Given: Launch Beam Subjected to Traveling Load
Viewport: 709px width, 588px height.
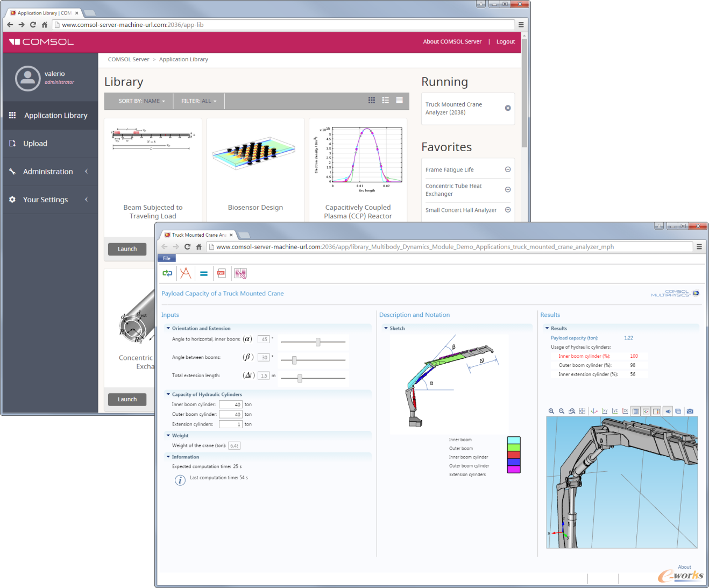Looking at the screenshot, I should (x=127, y=249).
